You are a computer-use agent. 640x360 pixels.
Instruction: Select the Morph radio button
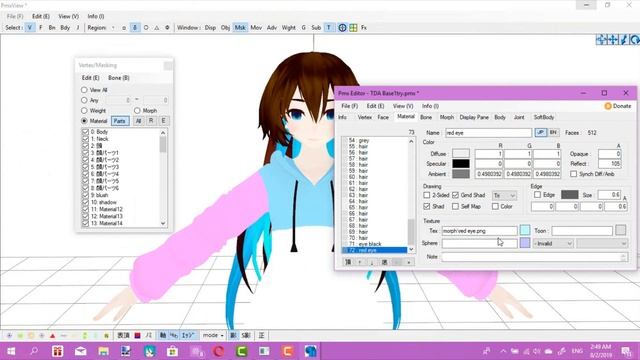[137, 111]
